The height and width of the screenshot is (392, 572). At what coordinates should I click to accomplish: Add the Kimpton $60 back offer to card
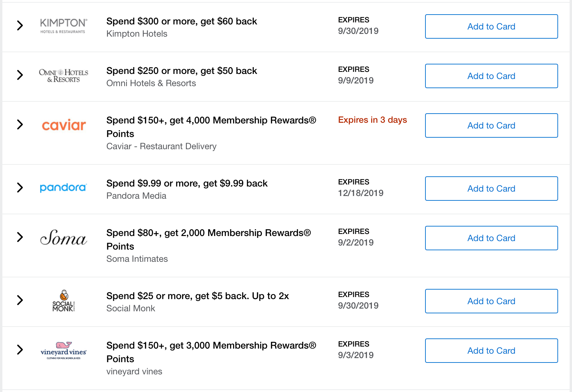pyautogui.click(x=491, y=26)
